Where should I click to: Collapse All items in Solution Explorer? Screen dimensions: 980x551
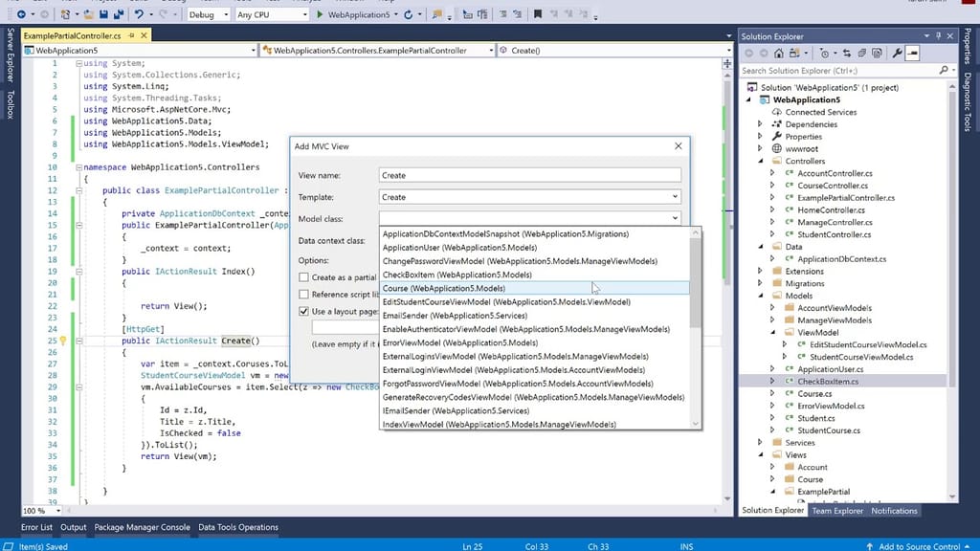click(862, 53)
